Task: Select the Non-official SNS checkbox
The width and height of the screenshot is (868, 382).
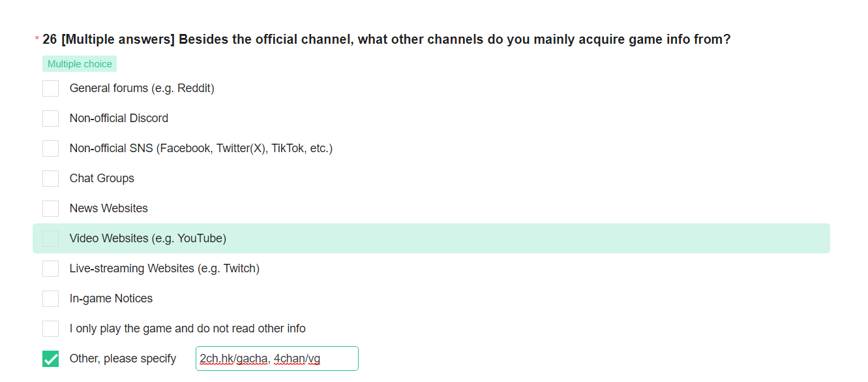Action: pos(50,148)
